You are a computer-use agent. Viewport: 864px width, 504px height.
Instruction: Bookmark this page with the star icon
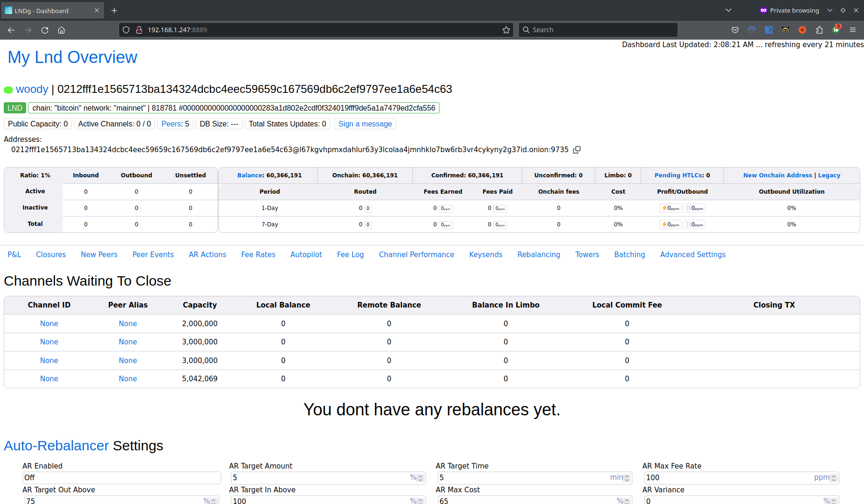tap(506, 30)
